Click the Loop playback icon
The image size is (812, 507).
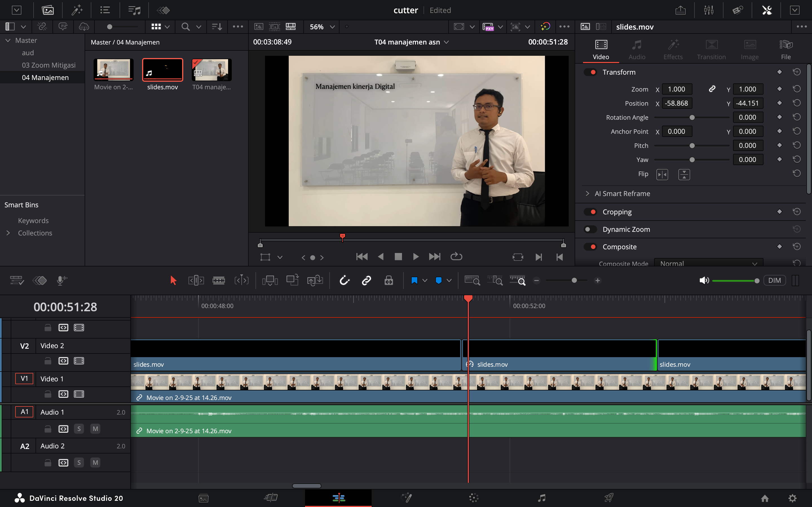[x=456, y=257]
